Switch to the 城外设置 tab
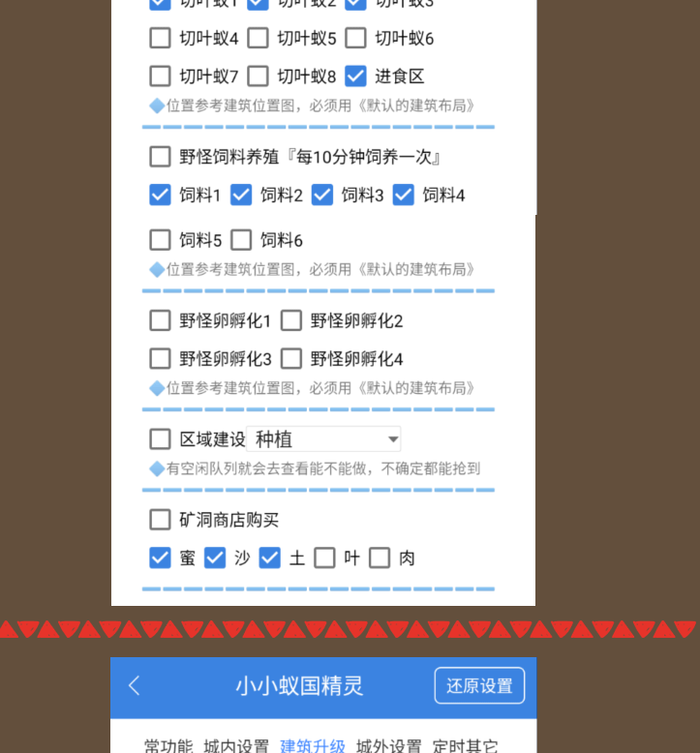Image resolution: width=700 pixels, height=753 pixels. tap(388, 746)
